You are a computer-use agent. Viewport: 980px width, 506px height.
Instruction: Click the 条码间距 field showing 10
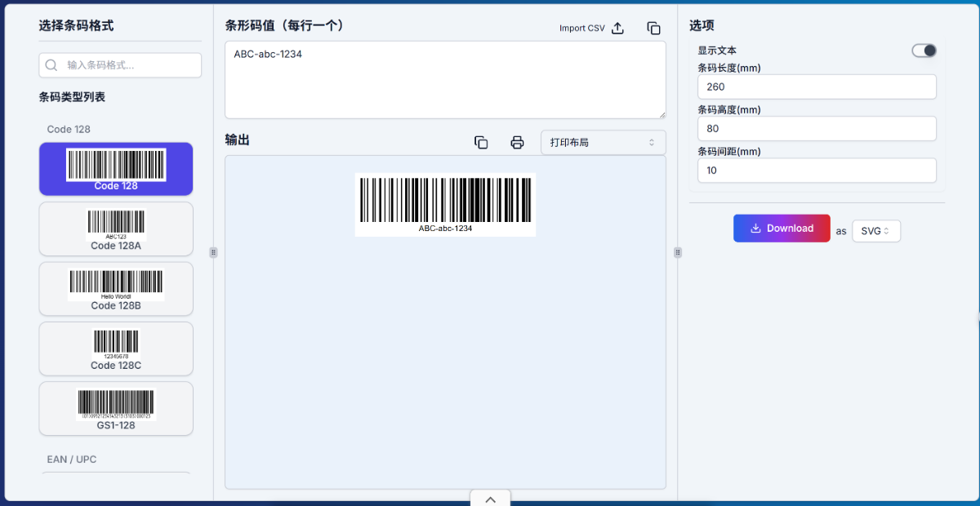tap(817, 171)
